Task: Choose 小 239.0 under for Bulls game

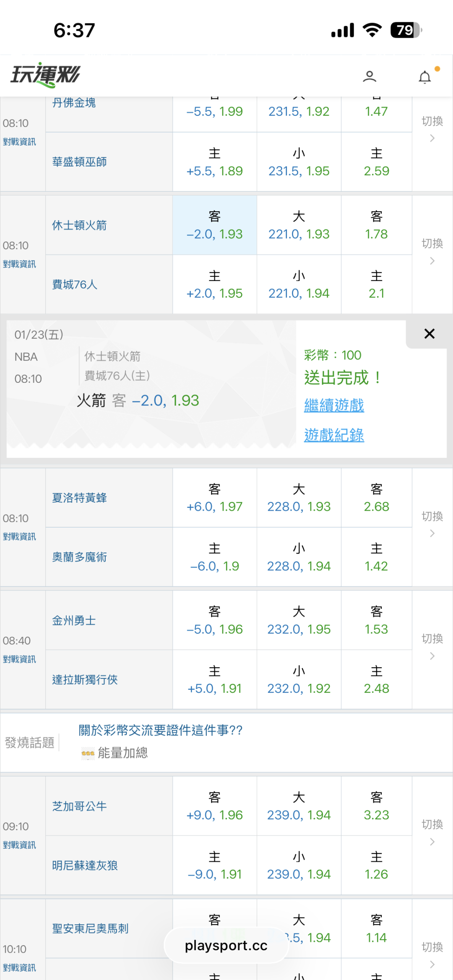Action: tap(299, 866)
